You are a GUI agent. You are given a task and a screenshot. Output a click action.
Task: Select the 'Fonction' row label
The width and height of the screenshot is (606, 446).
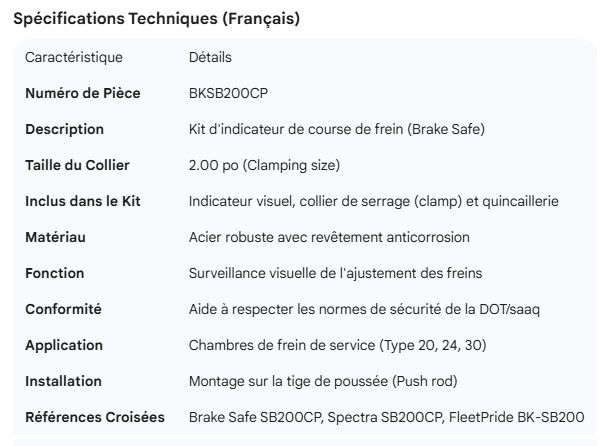pyautogui.click(x=54, y=273)
